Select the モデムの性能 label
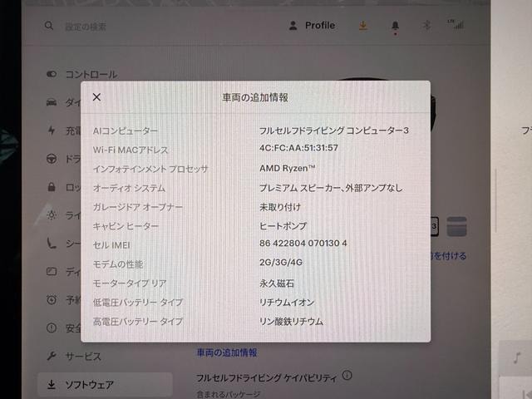Image resolution: width=532 pixels, height=399 pixels. [x=118, y=264]
